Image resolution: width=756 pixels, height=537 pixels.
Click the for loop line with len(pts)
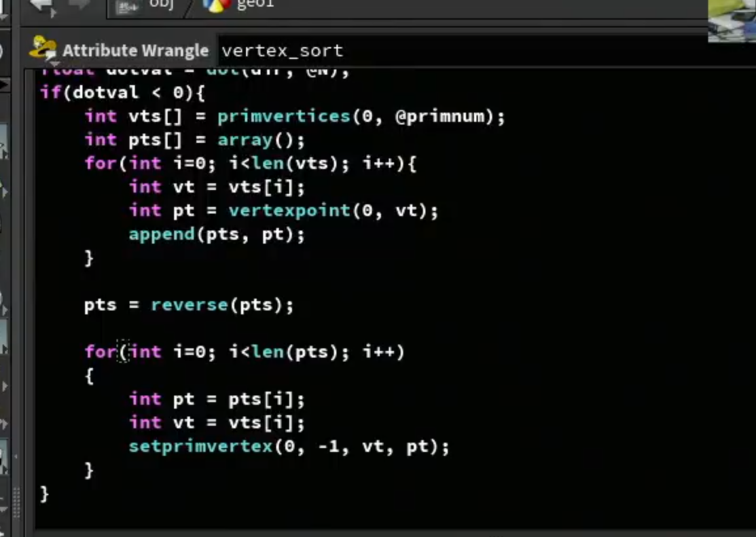pos(244,352)
